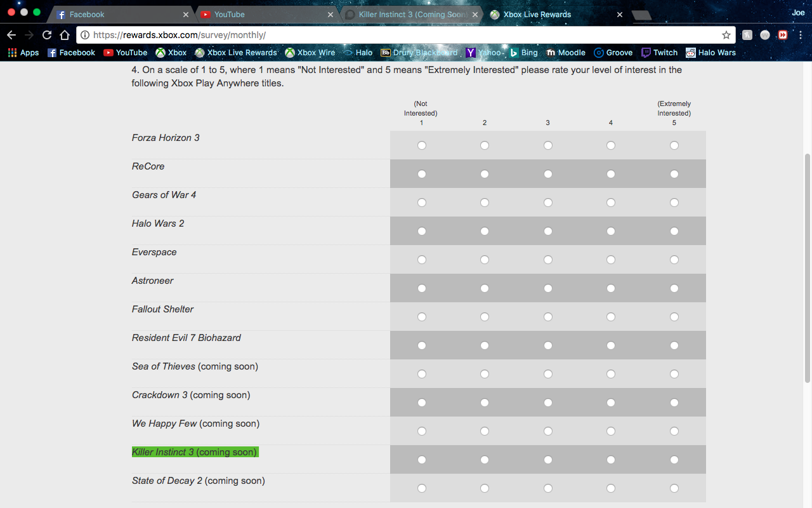Rate Forza Horizon 3 as 5
This screenshot has width=812, height=508.
point(674,145)
